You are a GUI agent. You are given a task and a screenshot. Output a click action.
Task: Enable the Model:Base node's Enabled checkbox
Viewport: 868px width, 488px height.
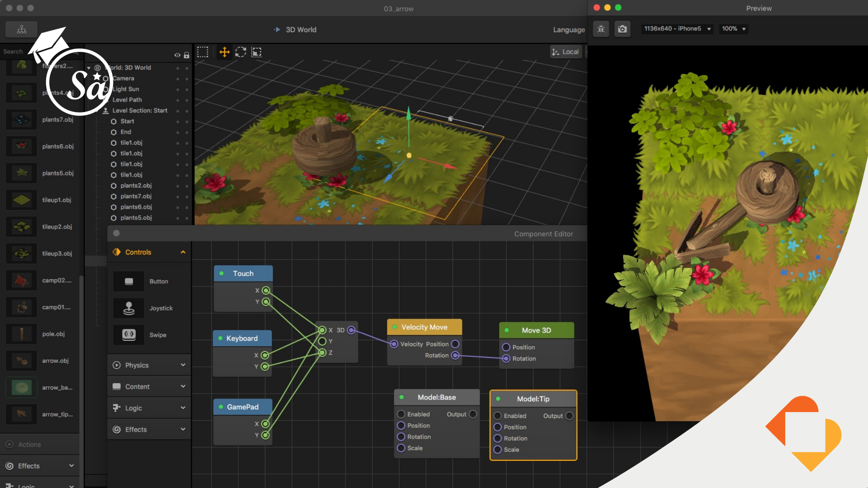(x=401, y=414)
